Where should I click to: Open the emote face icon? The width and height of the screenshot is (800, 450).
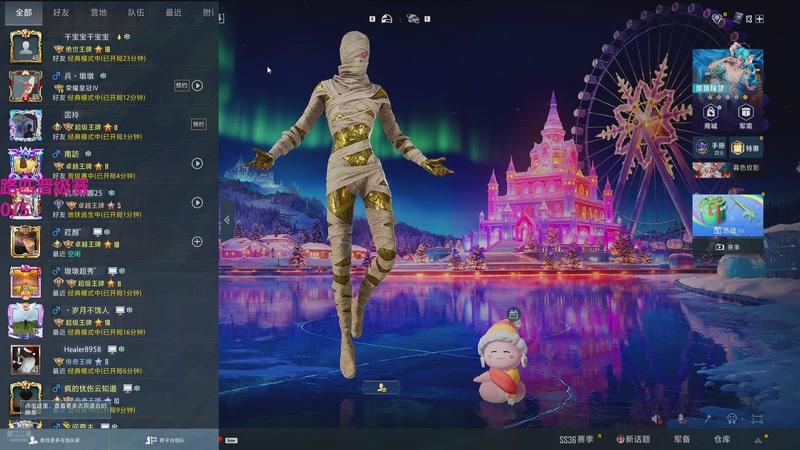click(732, 419)
